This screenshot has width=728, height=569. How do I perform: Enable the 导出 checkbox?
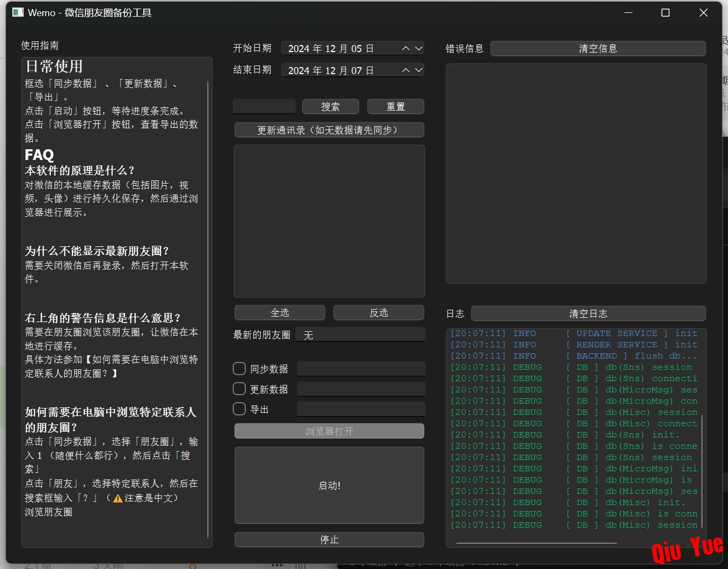(x=239, y=409)
